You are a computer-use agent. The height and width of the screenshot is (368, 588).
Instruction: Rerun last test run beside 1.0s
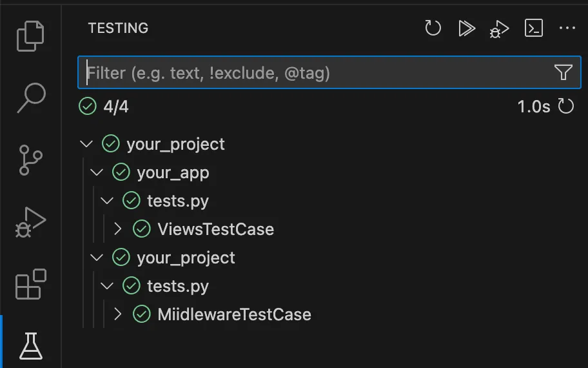click(565, 107)
